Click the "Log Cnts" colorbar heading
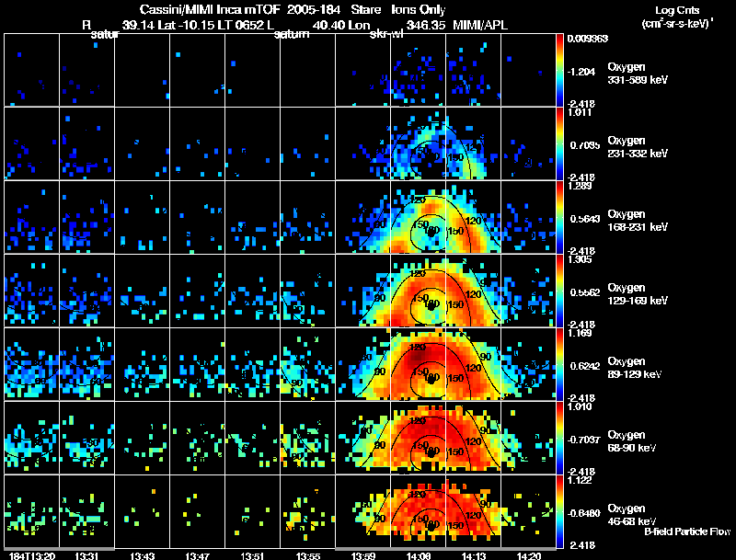Image resolution: width=736 pixels, height=560 pixels. point(677,10)
